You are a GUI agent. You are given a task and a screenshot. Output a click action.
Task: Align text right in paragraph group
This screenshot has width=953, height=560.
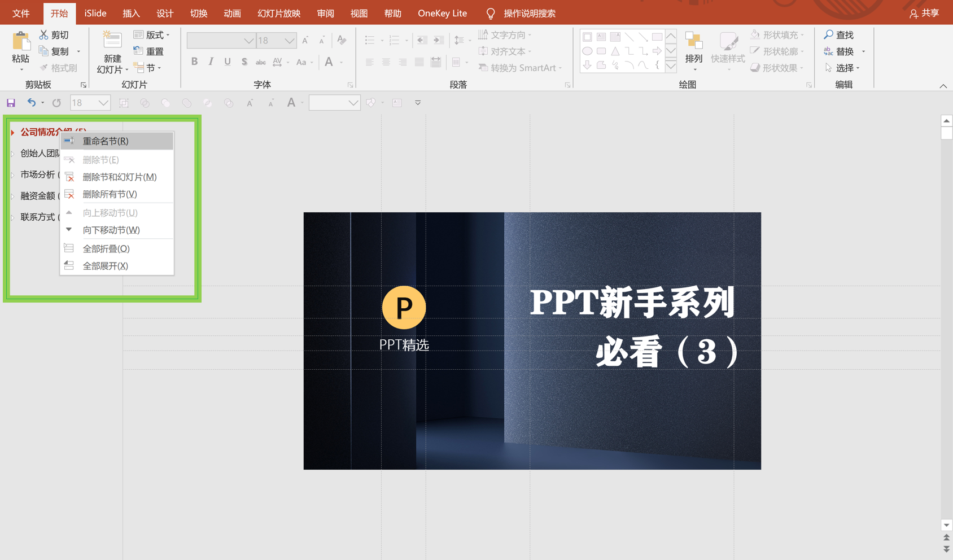click(402, 62)
